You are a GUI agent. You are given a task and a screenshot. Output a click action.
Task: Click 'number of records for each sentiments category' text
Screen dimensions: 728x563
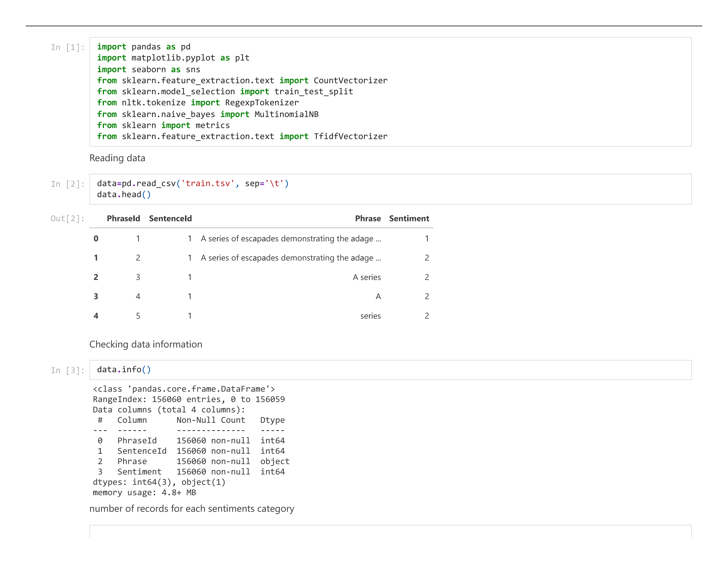point(192,509)
